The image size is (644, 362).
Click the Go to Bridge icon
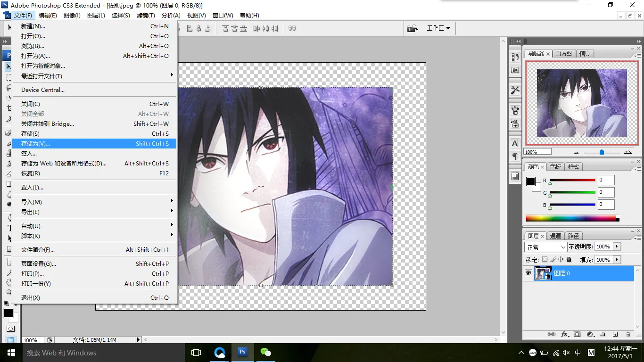point(413,28)
